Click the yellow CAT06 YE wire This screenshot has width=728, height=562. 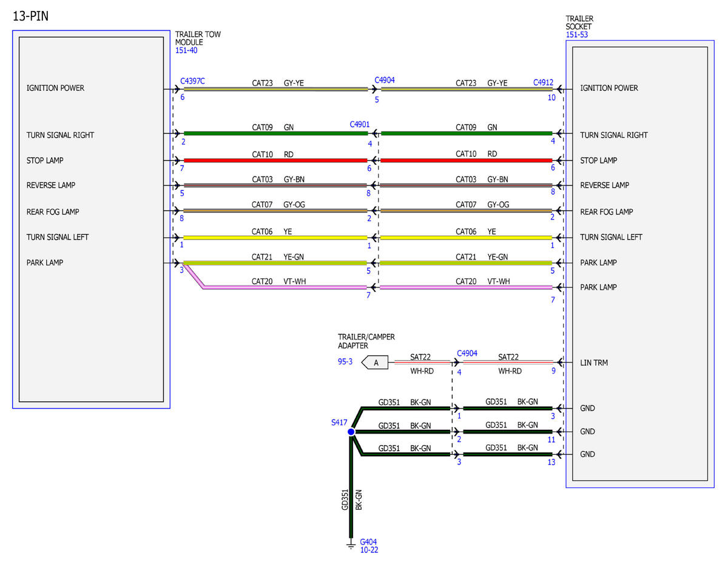(276, 238)
